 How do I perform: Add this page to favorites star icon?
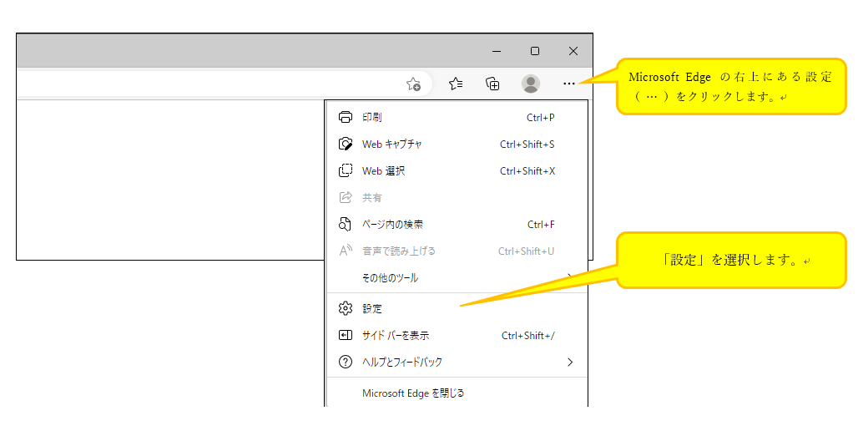point(413,84)
